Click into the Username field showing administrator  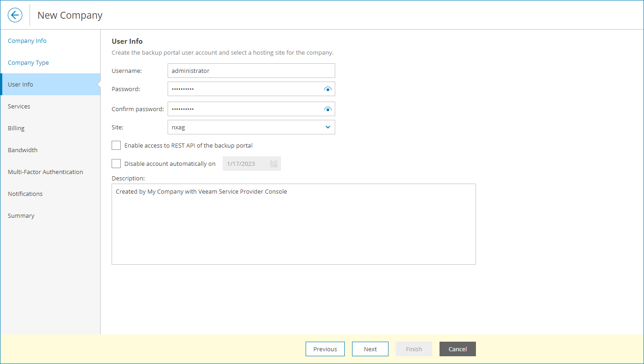coord(251,71)
